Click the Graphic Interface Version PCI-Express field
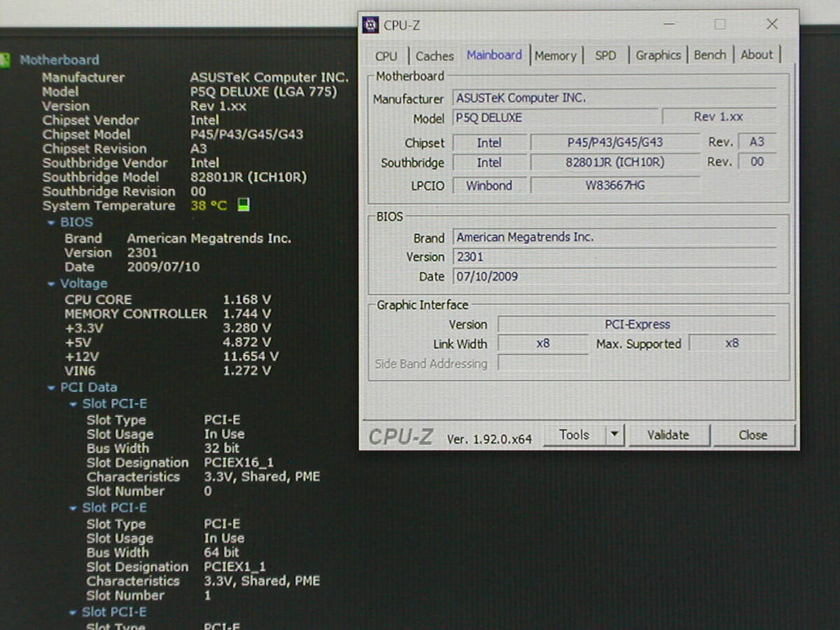 pyautogui.click(x=636, y=324)
